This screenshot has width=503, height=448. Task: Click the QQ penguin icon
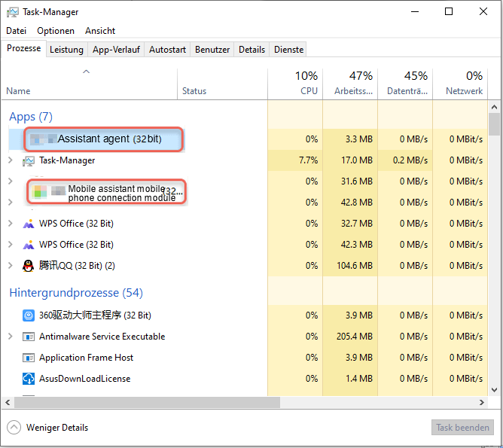point(29,266)
